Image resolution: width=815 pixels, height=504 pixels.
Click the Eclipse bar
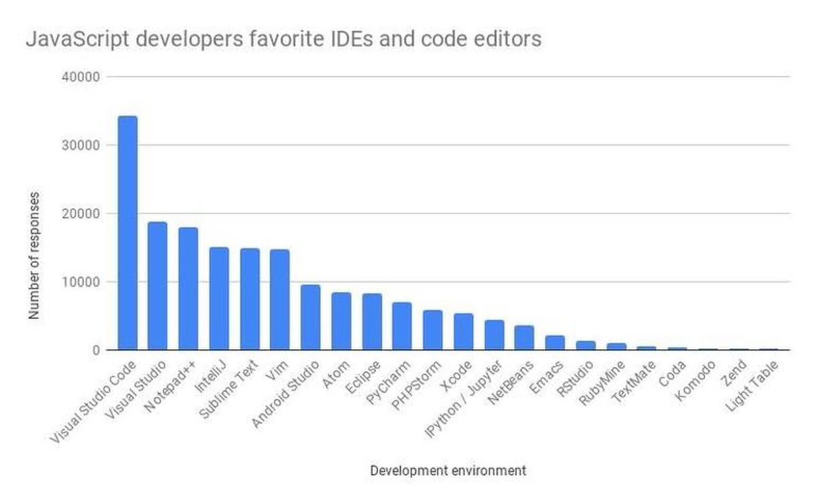pos(373,323)
